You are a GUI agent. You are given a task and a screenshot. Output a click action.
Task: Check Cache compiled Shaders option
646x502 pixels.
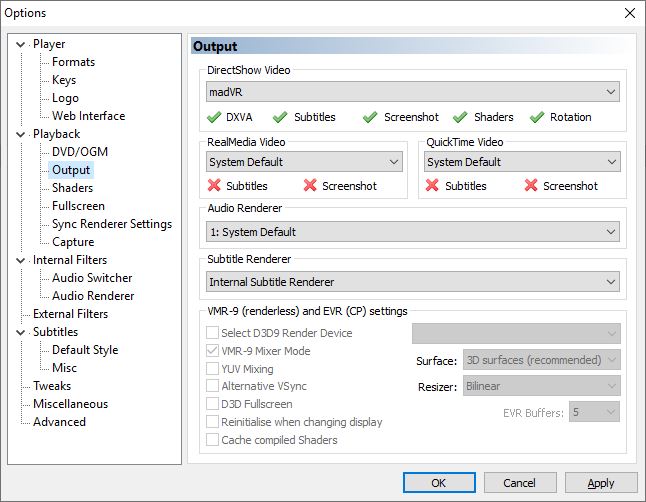click(212, 439)
